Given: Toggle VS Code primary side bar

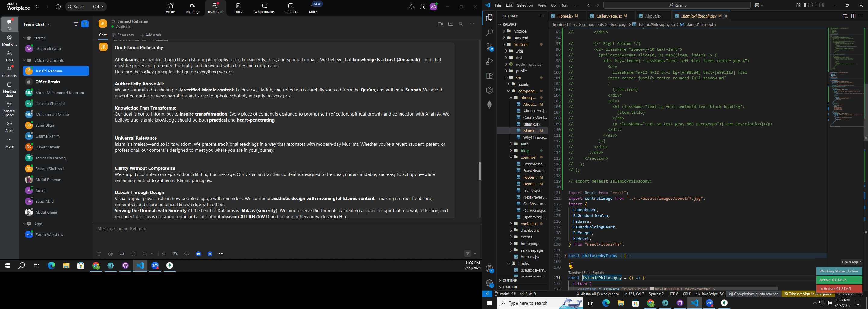Looking at the screenshot, I should 806,5.
